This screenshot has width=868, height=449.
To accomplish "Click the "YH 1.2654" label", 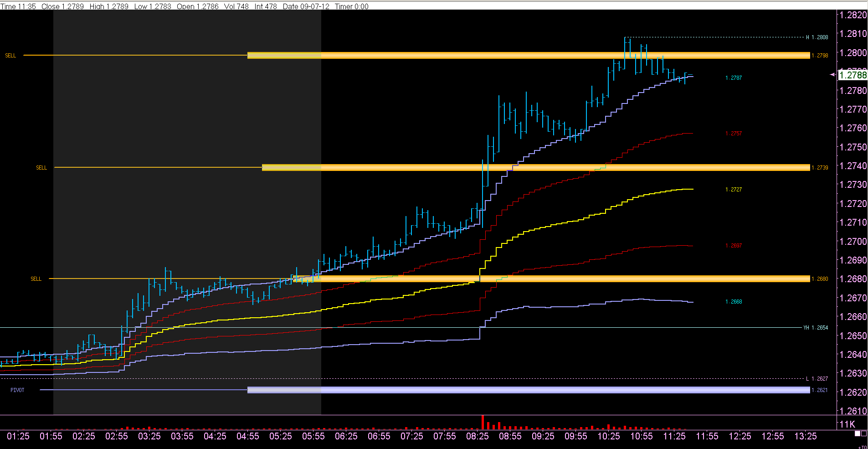I will [x=816, y=328].
